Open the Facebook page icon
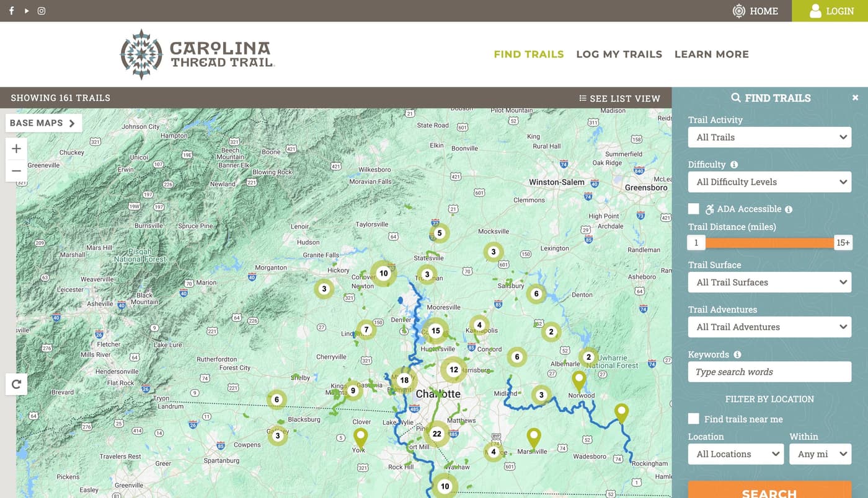Screen dimensions: 868x498 click(11, 11)
